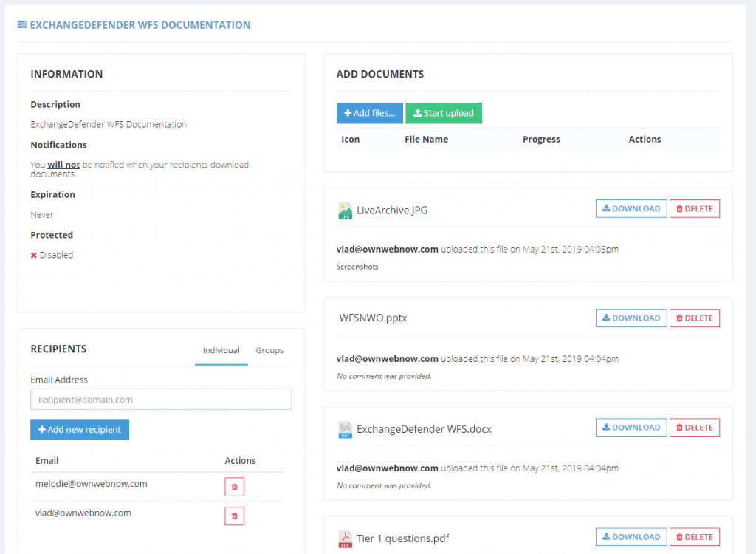Image resolution: width=756 pixels, height=554 pixels.
Task: Delete Tier 1 questions.pdf
Action: coord(695,536)
